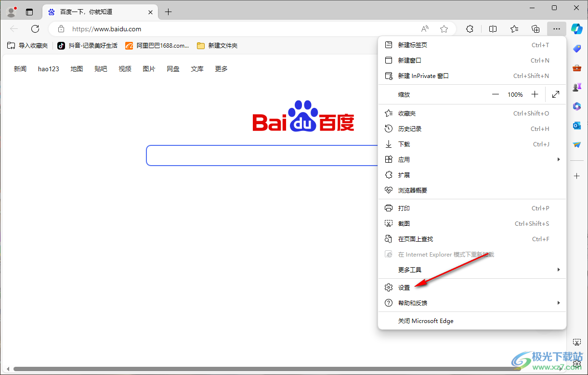This screenshot has width=588, height=375.
Task: Select 在页面上查找 menu entry
Action: [x=472, y=239]
